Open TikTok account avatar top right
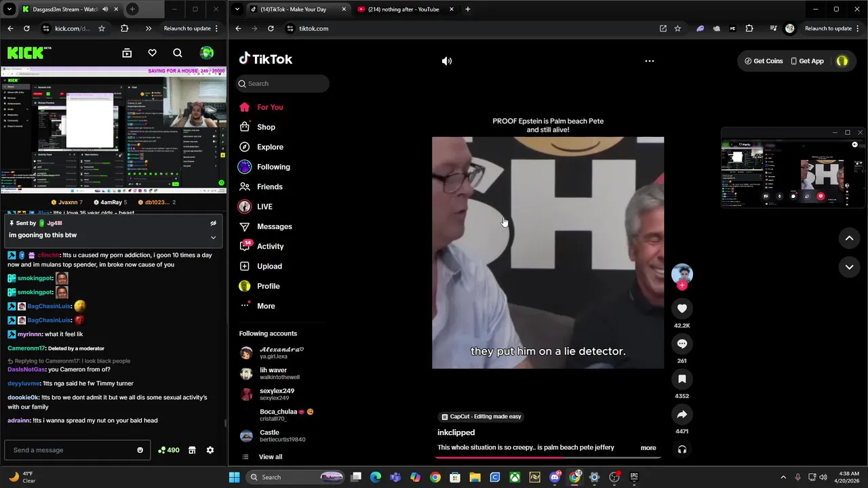The image size is (868, 488). 842,61
